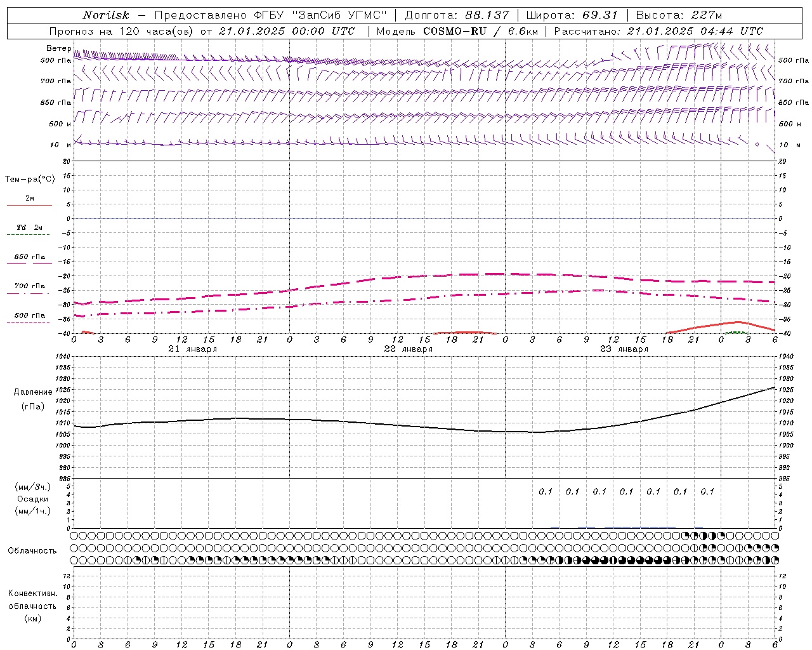Click the dashed 500 гПа temperature legend line

(x=28, y=322)
